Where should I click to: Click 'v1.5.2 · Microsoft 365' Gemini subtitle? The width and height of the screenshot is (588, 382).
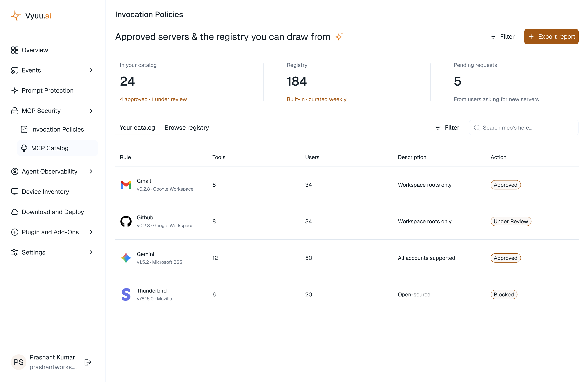(x=159, y=262)
